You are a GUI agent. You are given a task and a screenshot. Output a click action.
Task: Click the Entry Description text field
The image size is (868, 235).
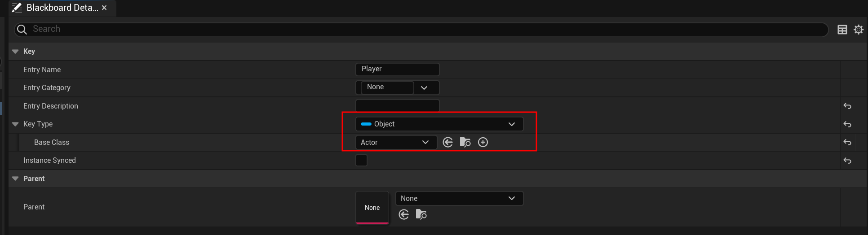click(397, 105)
